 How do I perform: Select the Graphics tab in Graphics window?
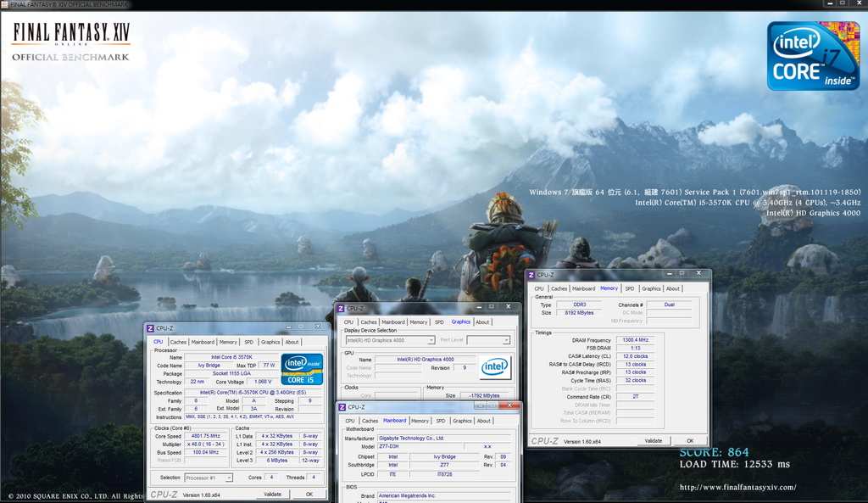[460, 321]
